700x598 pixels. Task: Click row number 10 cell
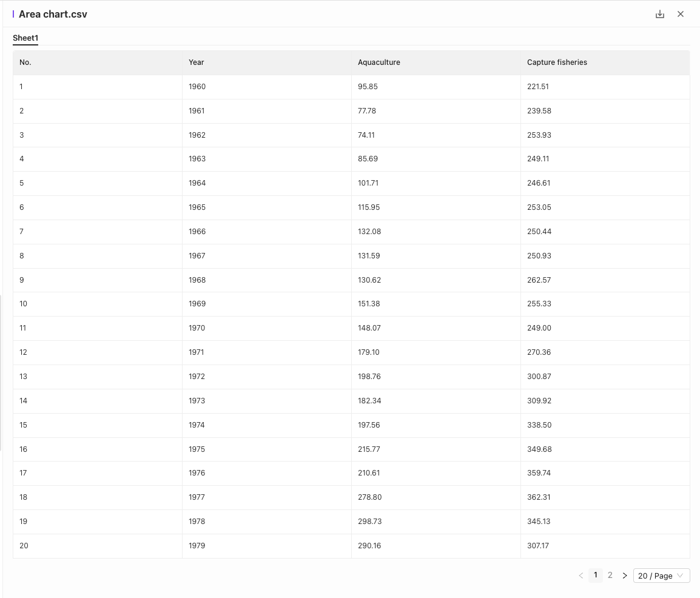point(24,304)
